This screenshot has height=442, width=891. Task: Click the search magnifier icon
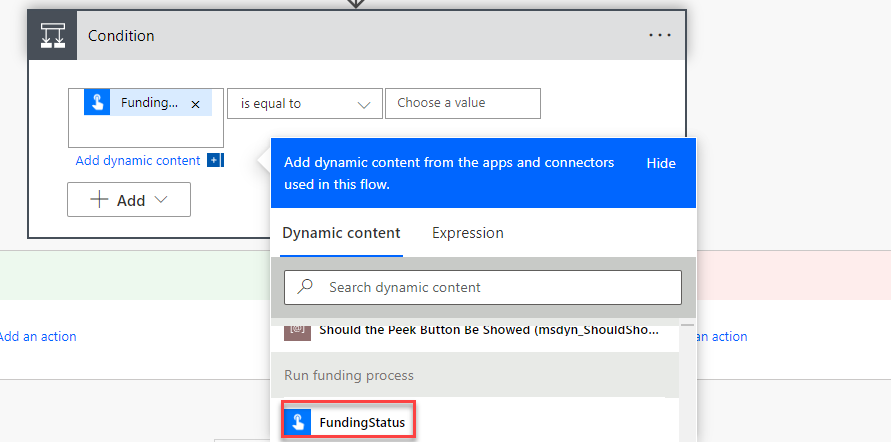coord(305,287)
